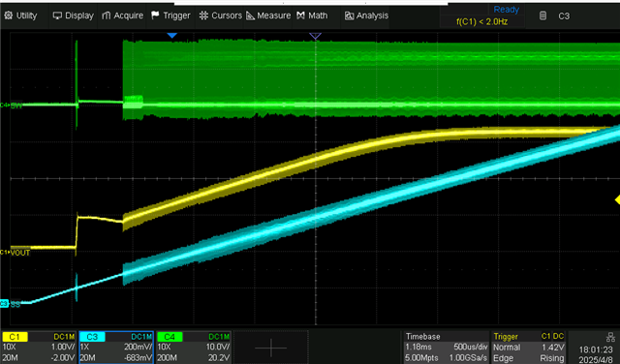
Task: Select the blue trigger position marker at top
Action: pos(171,36)
